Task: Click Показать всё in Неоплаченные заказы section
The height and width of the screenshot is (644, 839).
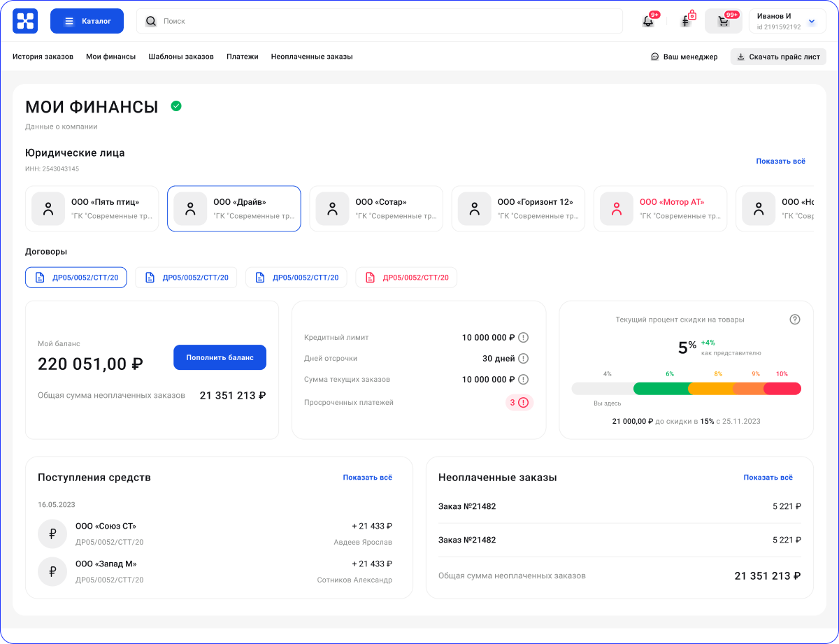Action: [768, 478]
